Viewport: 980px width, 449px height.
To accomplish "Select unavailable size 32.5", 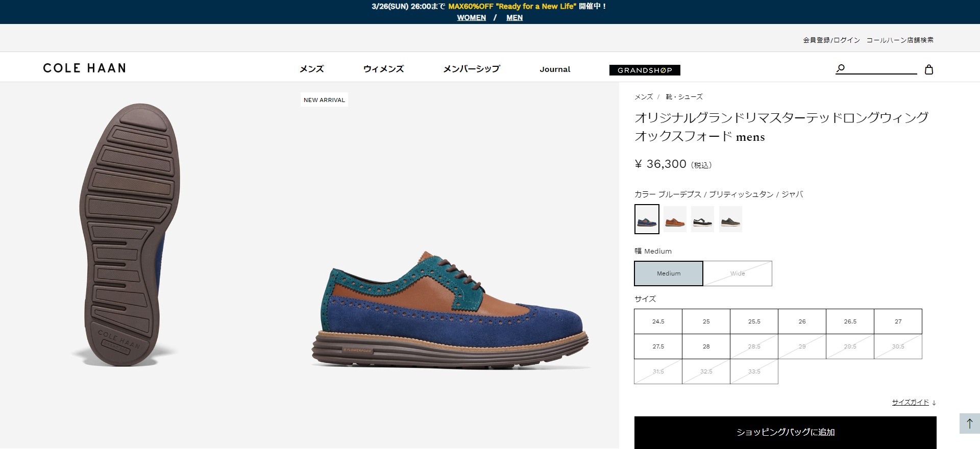I will [706, 371].
